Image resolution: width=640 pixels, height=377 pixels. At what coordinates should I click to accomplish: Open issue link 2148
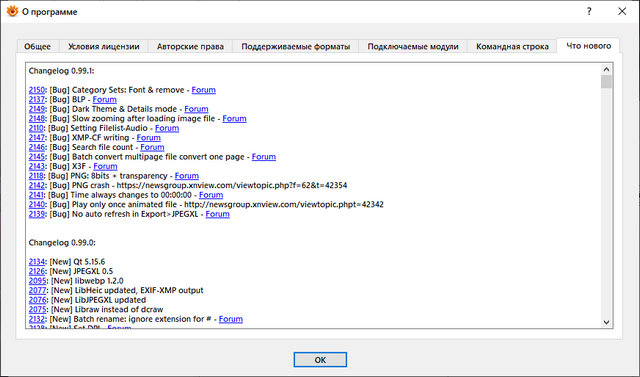click(x=37, y=119)
